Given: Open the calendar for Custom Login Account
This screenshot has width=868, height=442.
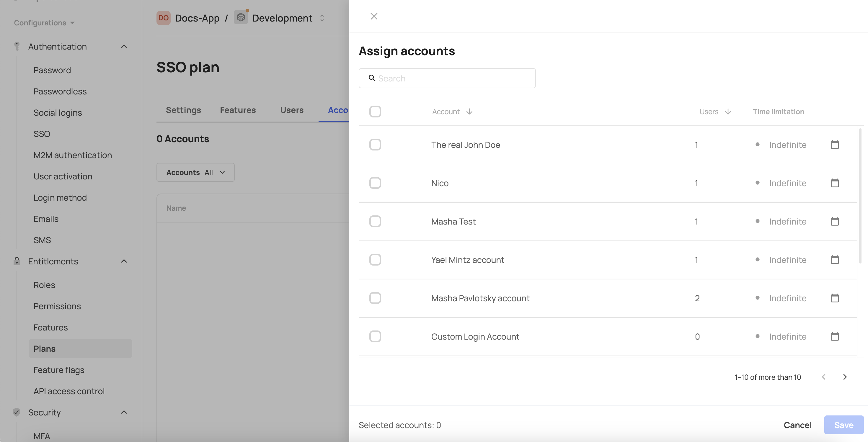Looking at the screenshot, I should pos(835,336).
